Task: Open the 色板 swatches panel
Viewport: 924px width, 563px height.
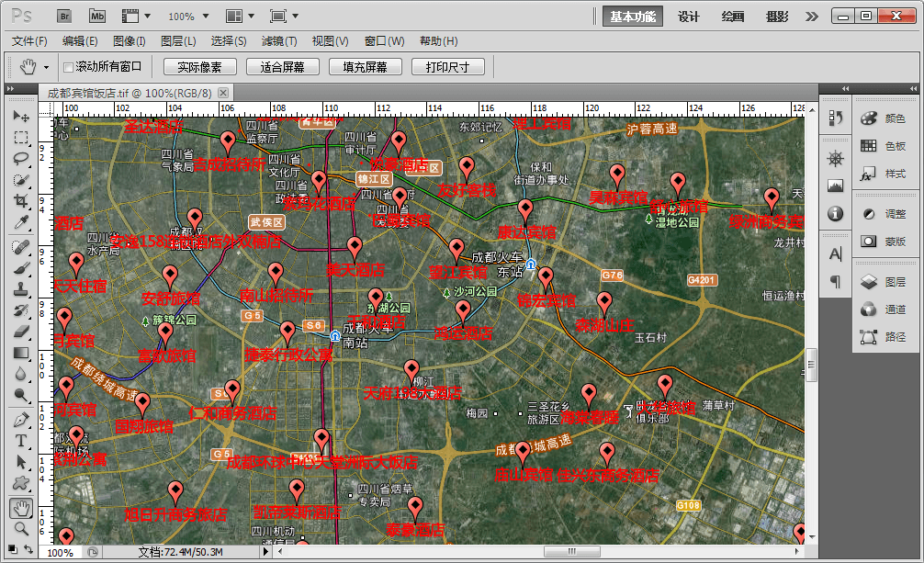Action: [884, 146]
